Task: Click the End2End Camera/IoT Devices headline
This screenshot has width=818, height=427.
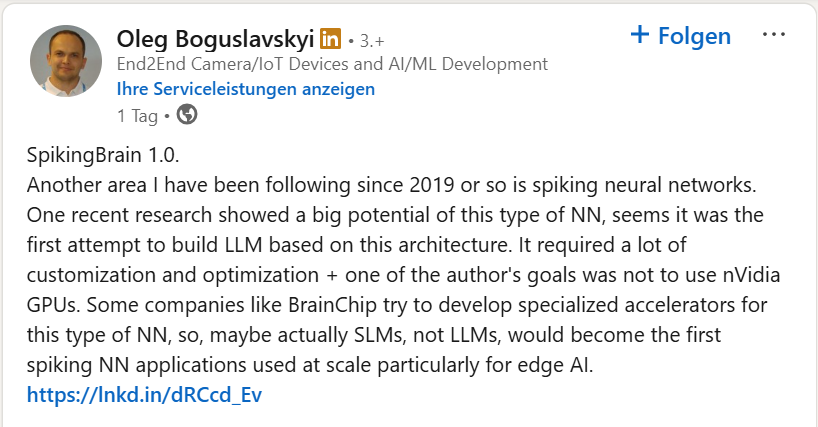Action: [x=332, y=64]
